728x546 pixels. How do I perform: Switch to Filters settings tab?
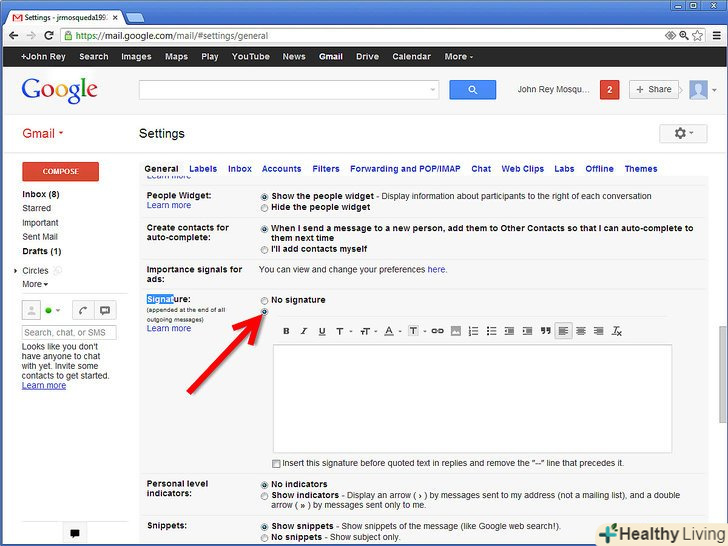coord(326,169)
